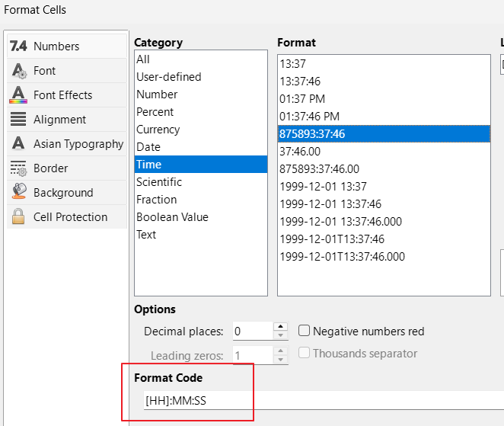
Task: Decrease Leading zeros with down arrow
Action: 281,360
